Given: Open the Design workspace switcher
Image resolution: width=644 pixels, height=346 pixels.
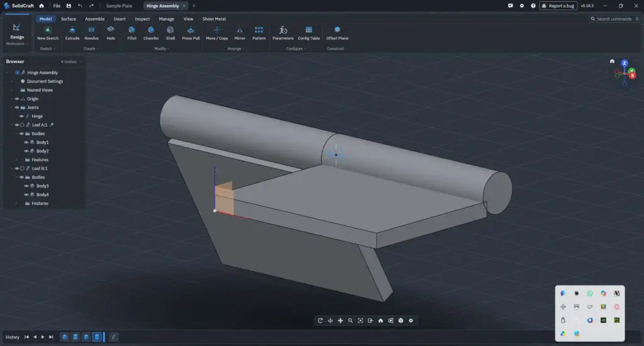Looking at the screenshot, I should tap(17, 34).
